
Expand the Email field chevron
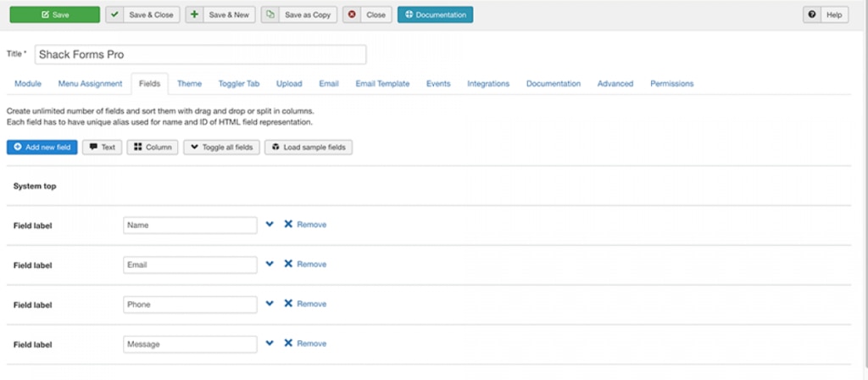tap(270, 264)
